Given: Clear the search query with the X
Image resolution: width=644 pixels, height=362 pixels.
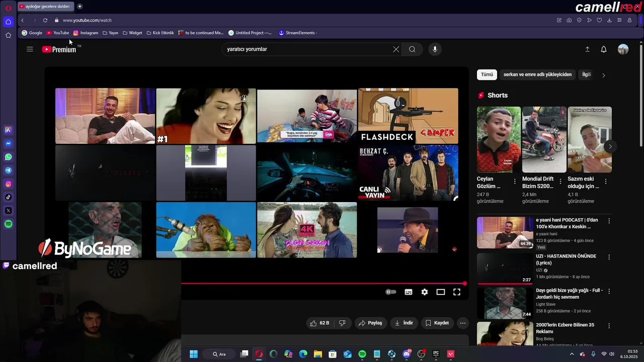Looking at the screenshot, I should (396, 49).
